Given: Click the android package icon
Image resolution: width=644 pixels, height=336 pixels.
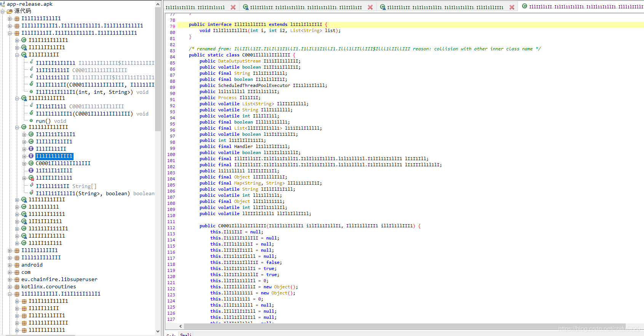Looking at the screenshot, I should [17, 265].
